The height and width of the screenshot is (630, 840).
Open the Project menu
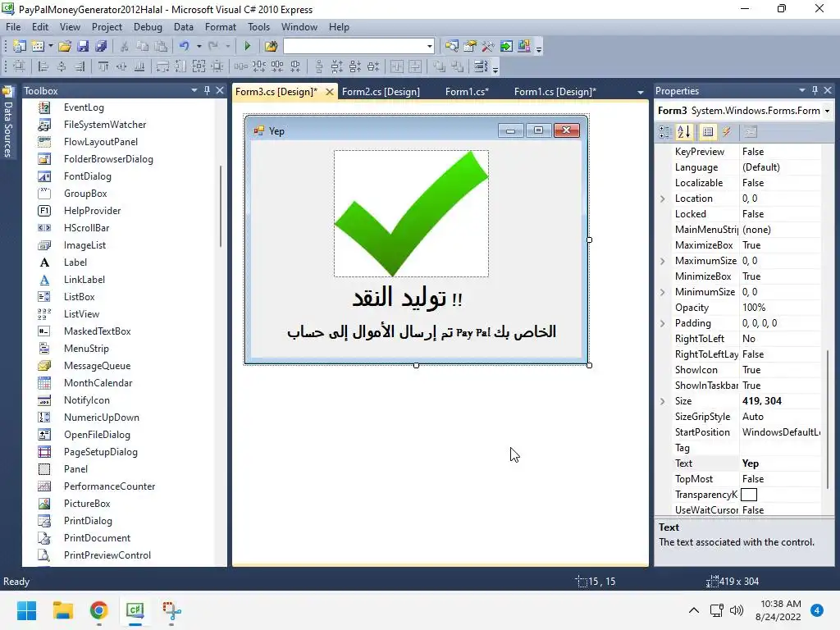click(x=107, y=27)
